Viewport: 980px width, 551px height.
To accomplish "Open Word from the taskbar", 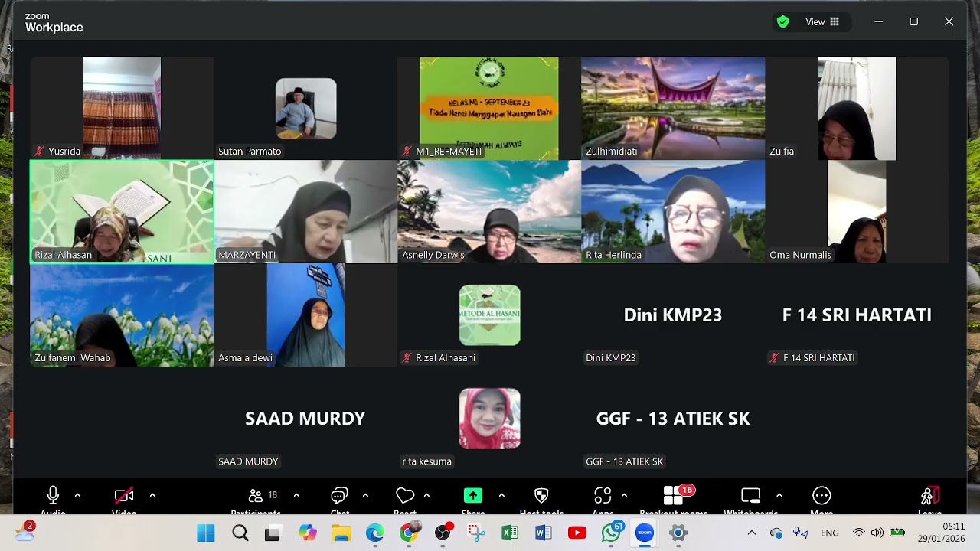I will [544, 533].
